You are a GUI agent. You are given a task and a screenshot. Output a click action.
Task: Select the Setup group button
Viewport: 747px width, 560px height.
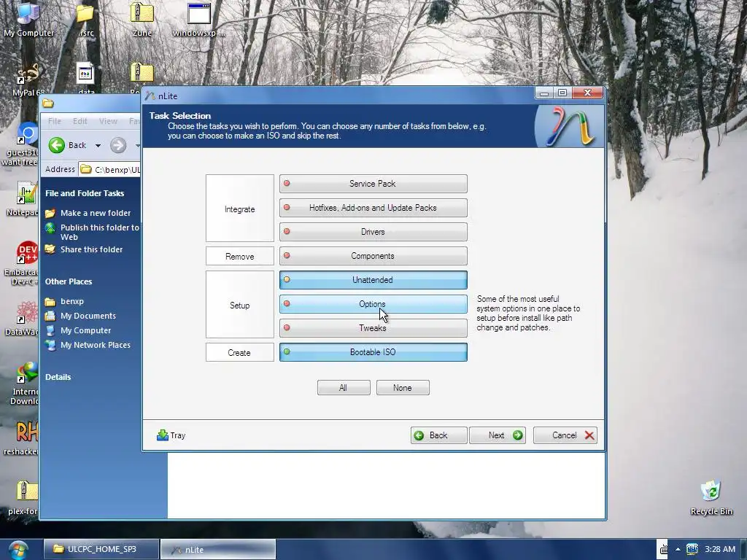239,305
